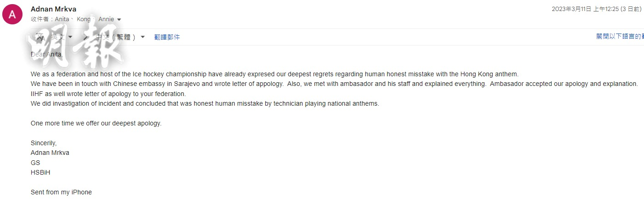Click recipient Kong in the 收件者 line
The height and width of the screenshot is (210, 644).
point(84,19)
